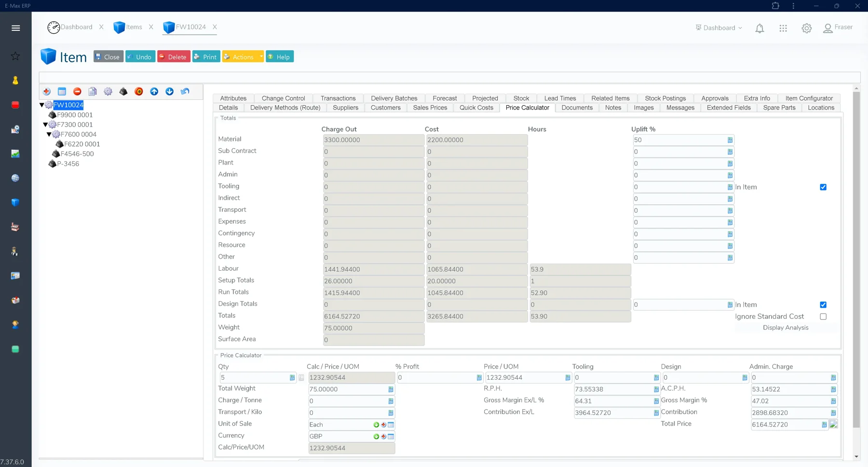This screenshot has height=467, width=868.
Task: Collapse the F7600 0004 tree node
Action: (x=49, y=134)
